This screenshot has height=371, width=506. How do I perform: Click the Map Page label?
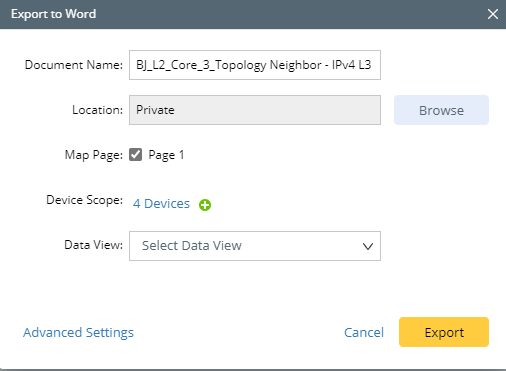point(94,155)
